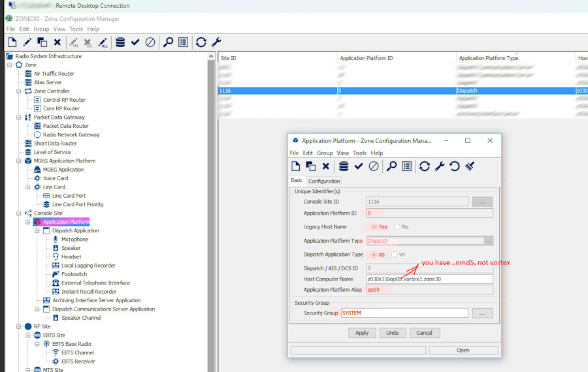The height and width of the screenshot is (372, 588).
Task: Select the Air Traffic Router tree item
Action: tap(54, 74)
